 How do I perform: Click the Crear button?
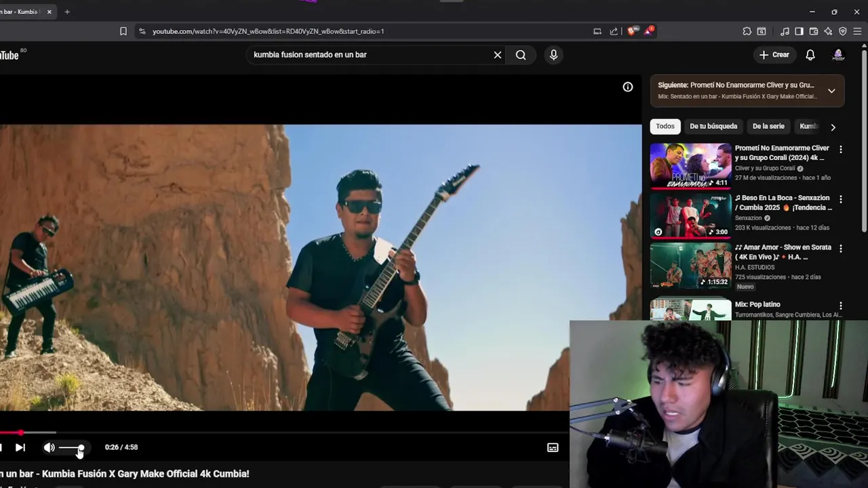pos(774,55)
